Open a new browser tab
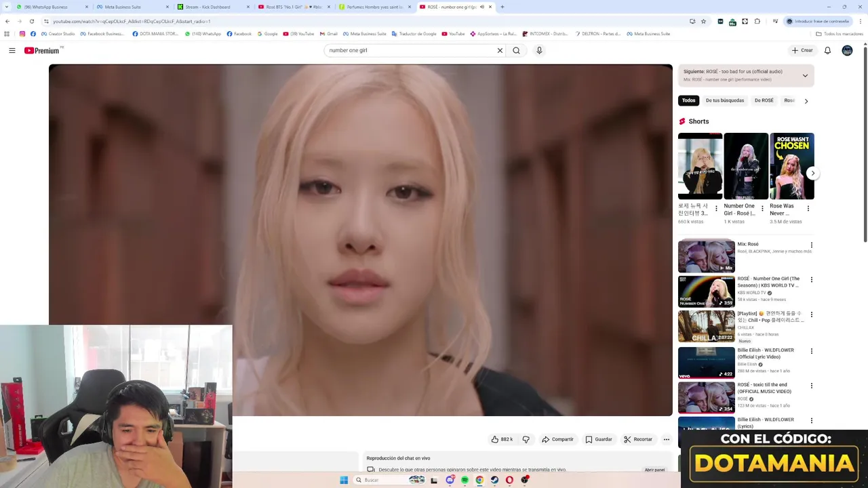 pyautogui.click(x=502, y=7)
